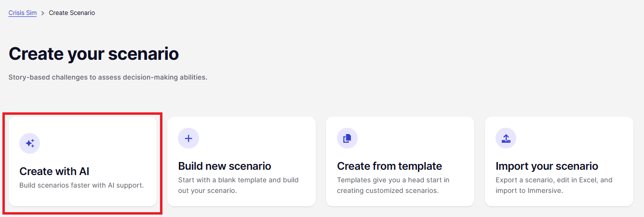
Task: Click the Story-based challenges subtitle
Action: coord(108,77)
